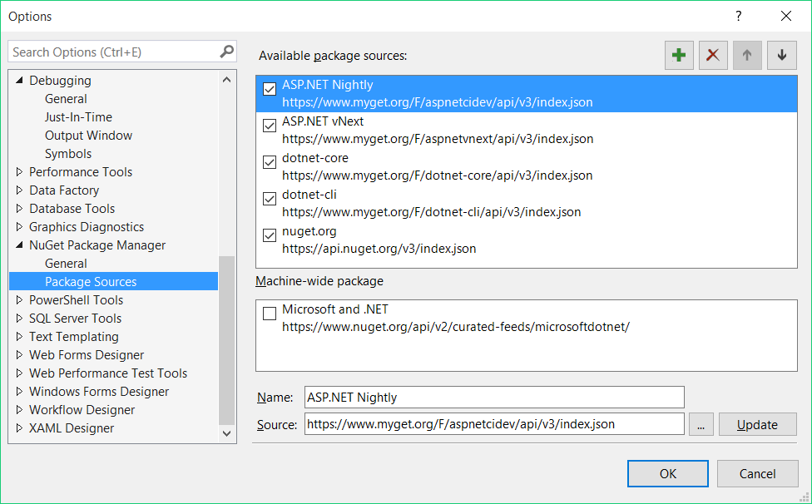812x504 pixels.
Task: Close the Options dialog
Action: [786, 16]
